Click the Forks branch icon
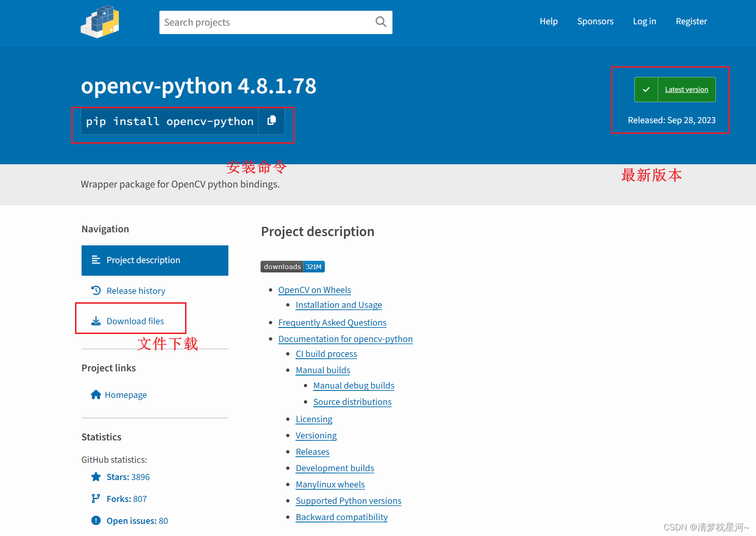This screenshot has height=536, width=756. point(96,499)
